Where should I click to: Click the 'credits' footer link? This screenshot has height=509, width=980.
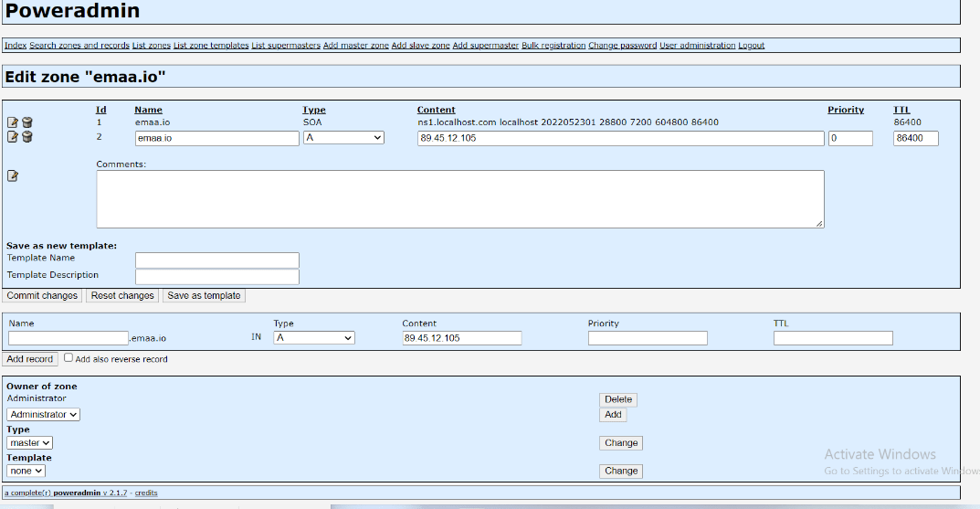point(146,493)
